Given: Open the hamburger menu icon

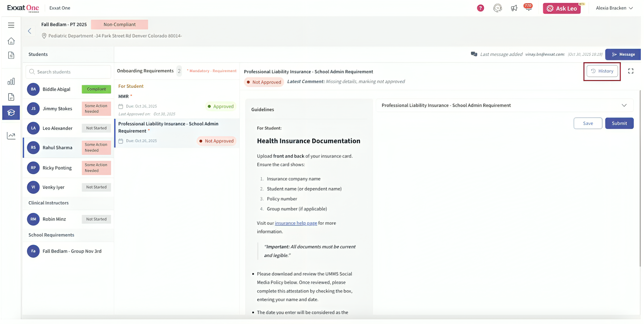Looking at the screenshot, I should coord(11,25).
